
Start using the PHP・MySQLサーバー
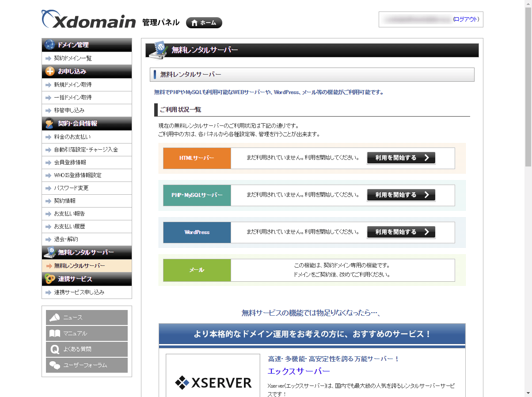[401, 195]
